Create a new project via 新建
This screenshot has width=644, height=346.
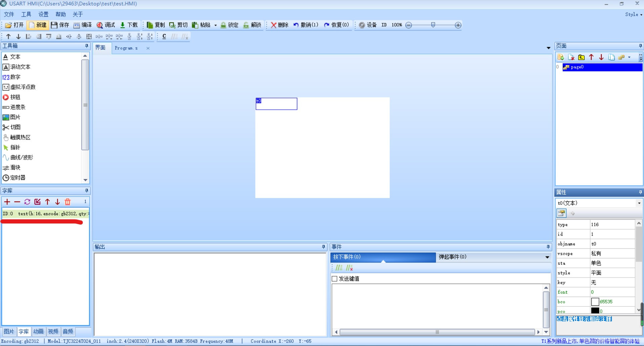pos(38,25)
